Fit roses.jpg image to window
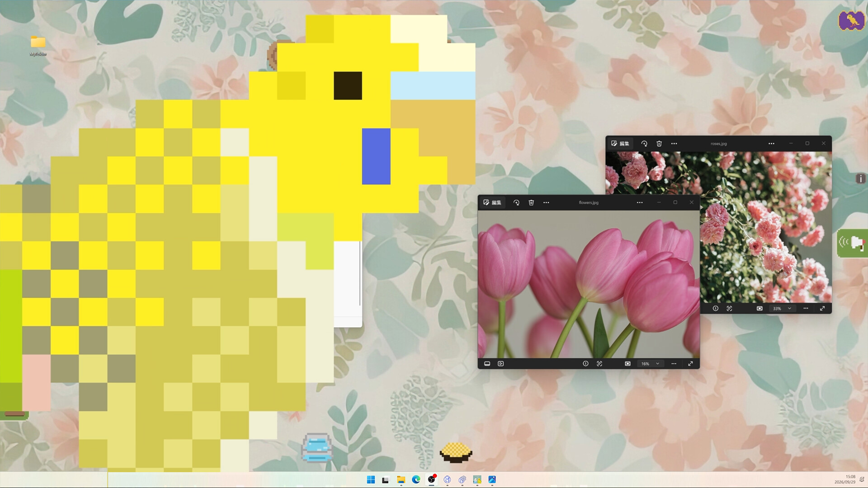Viewport: 868px width, 488px height. pyautogui.click(x=759, y=309)
